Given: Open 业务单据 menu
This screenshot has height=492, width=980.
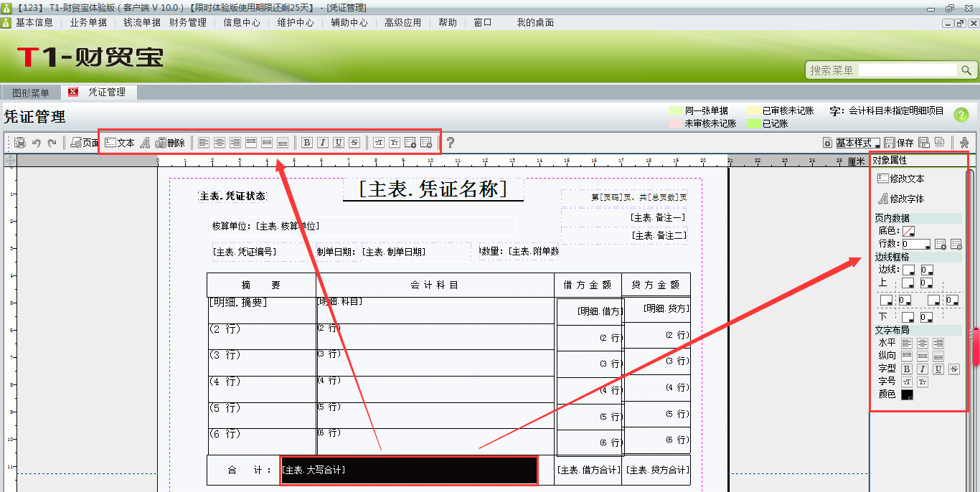Looking at the screenshot, I should click(88, 22).
